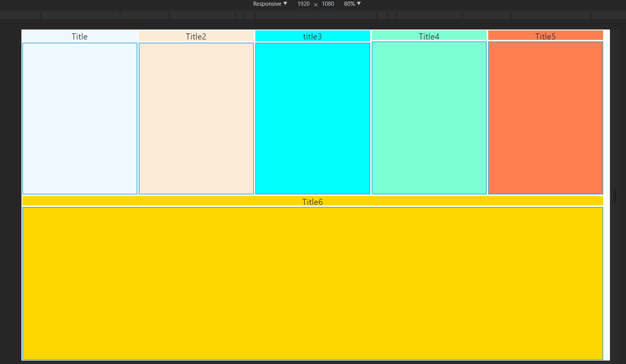Image resolution: width=626 pixels, height=364 pixels.
Task: Click the light blue Title panel body
Action: [x=79, y=118]
